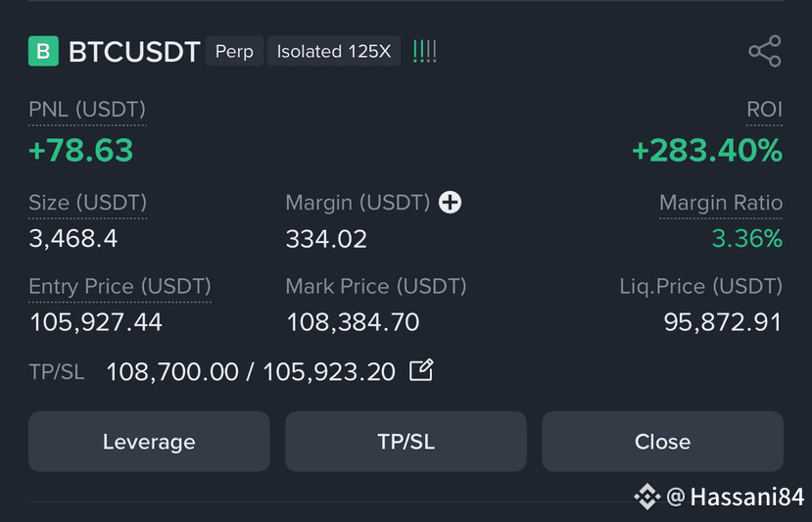This screenshot has width=812, height=522.
Task: Tap the Binance logo watermark
Action: click(647, 497)
